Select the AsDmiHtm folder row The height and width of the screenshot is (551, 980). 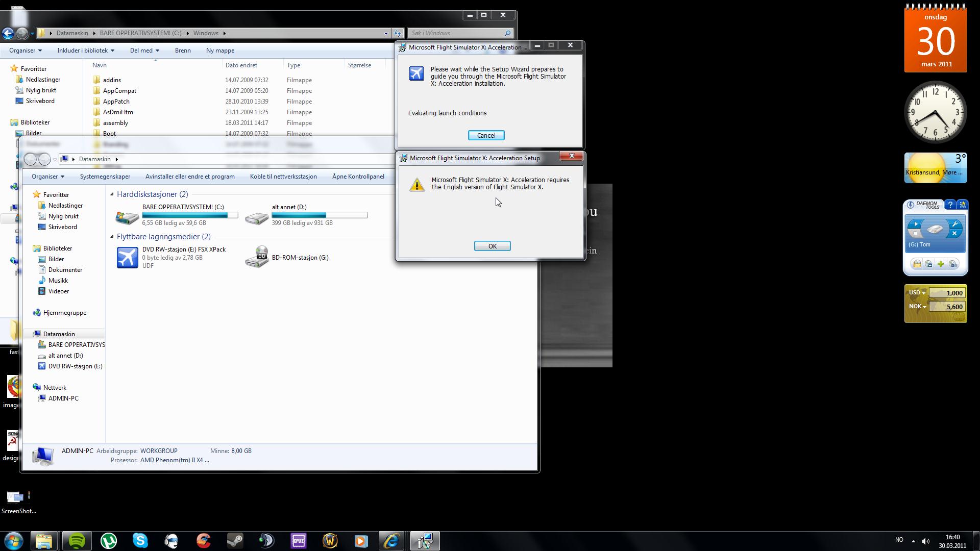pyautogui.click(x=240, y=112)
